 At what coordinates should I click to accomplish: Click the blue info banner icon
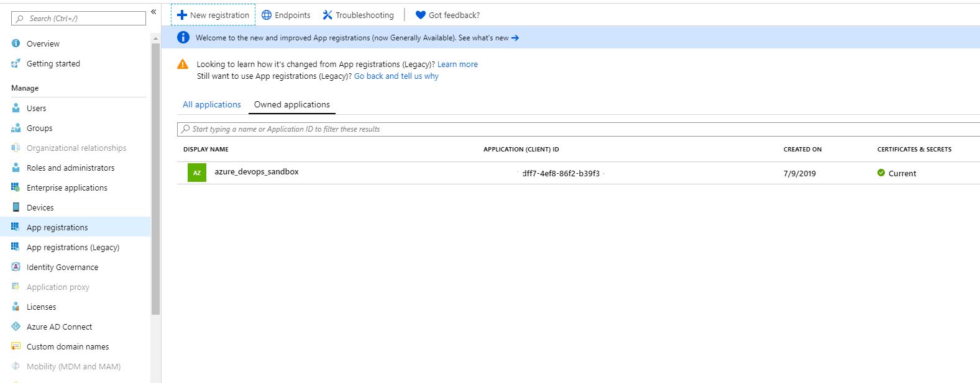[183, 37]
